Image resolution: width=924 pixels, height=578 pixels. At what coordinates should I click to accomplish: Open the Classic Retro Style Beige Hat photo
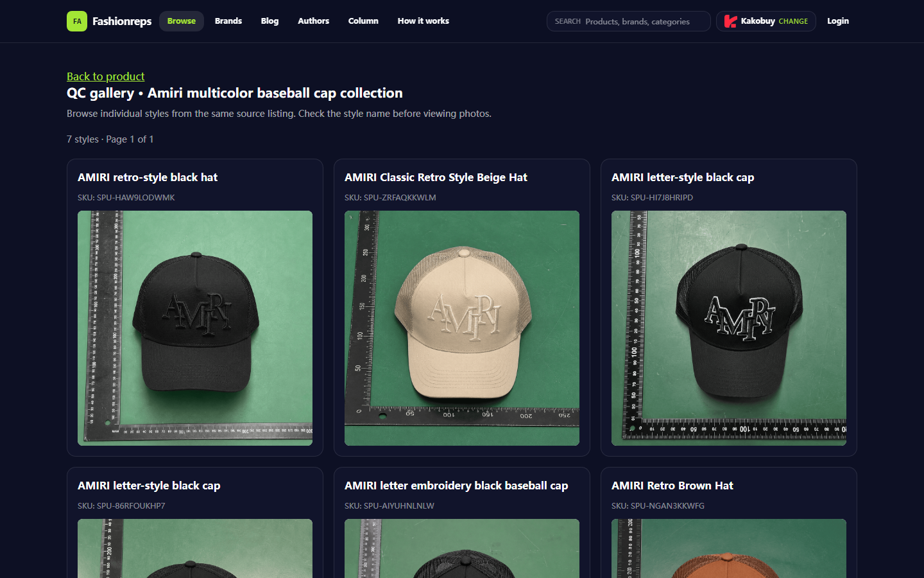462,328
